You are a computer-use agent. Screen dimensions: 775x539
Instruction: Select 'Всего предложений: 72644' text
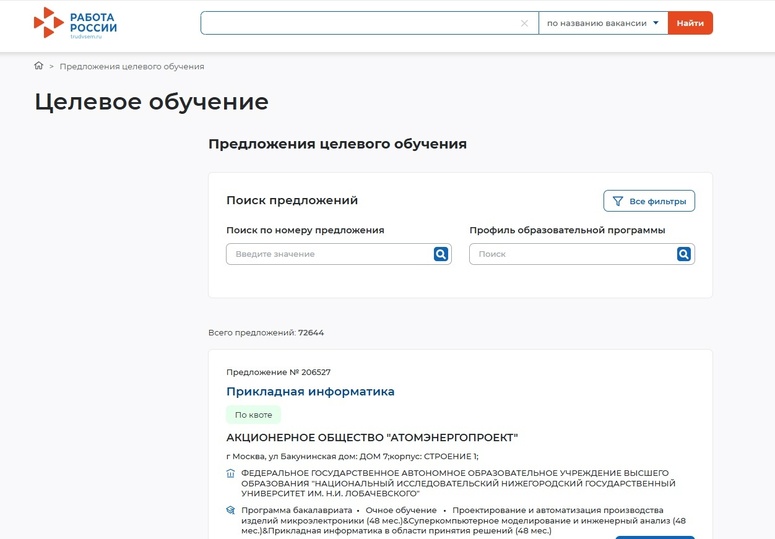(266, 332)
